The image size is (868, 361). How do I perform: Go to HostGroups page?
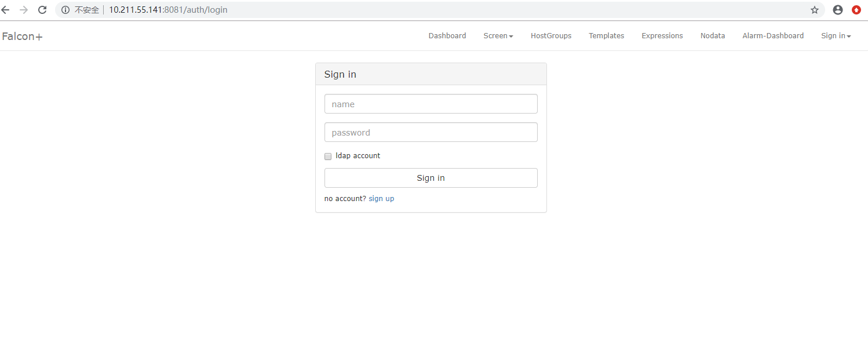click(x=550, y=36)
